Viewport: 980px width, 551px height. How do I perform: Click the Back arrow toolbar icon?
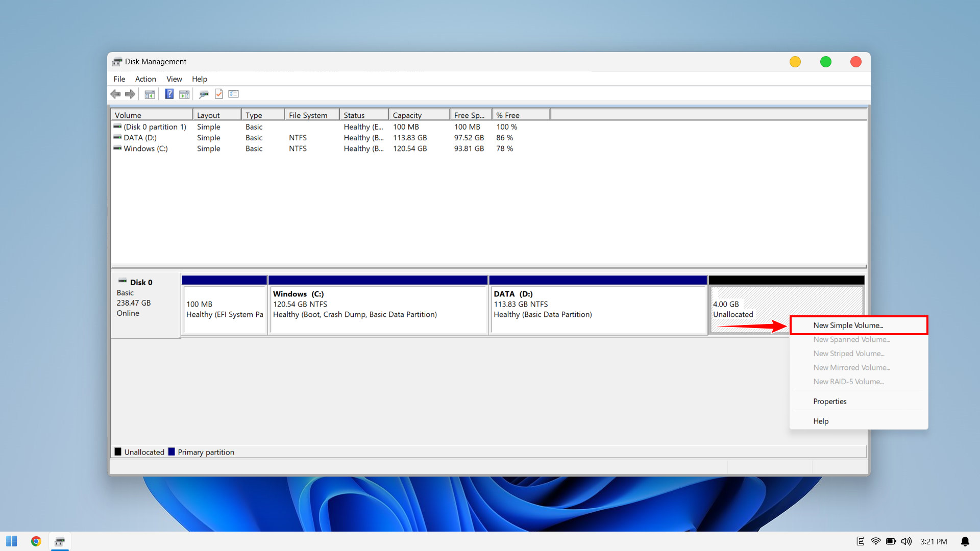tap(116, 94)
